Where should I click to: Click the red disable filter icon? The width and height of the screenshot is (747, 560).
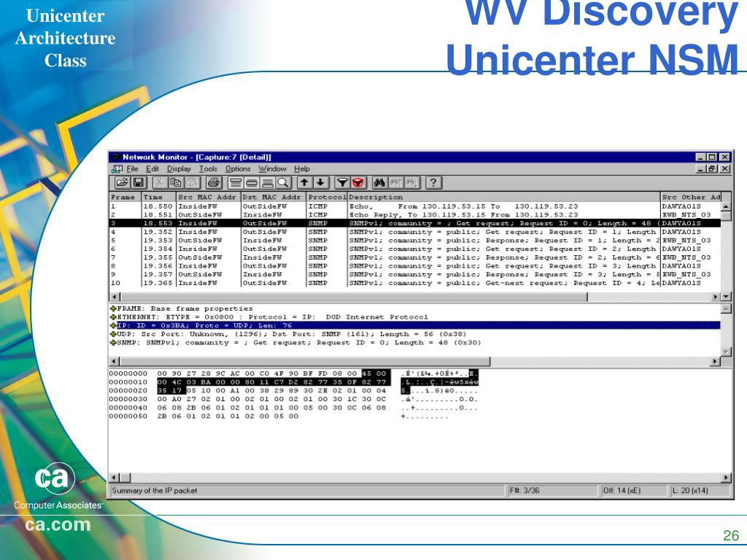click(x=358, y=183)
